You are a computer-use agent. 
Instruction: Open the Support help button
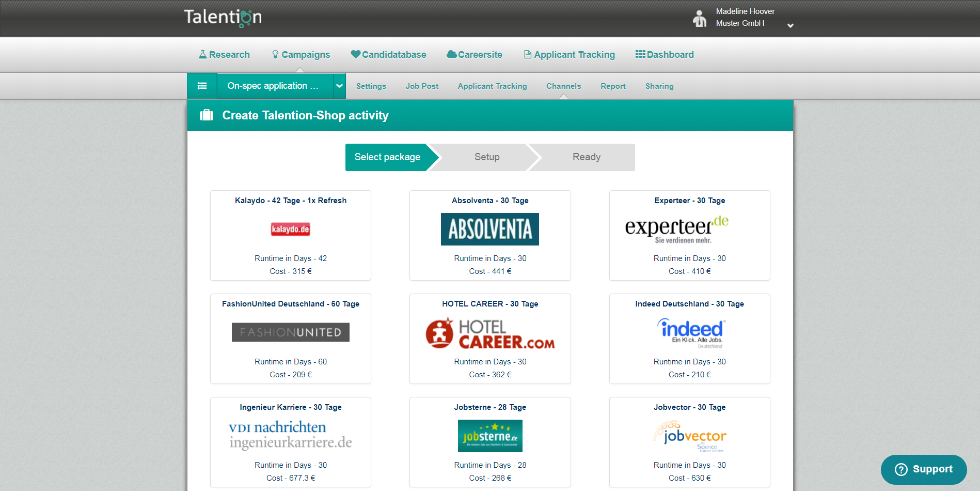pos(924,469)
